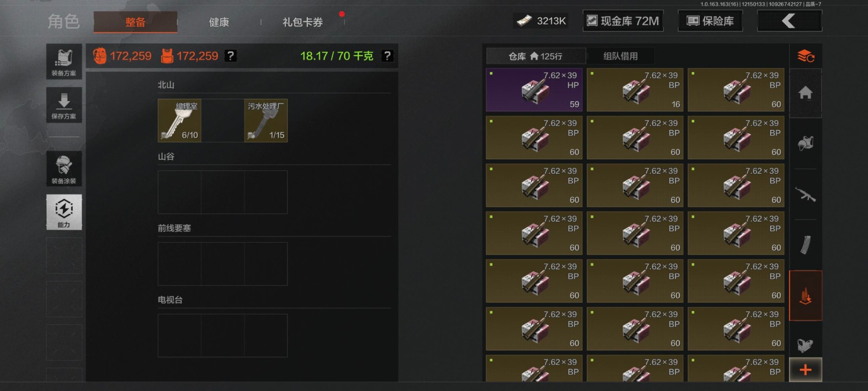Select the purple 7.62×39 HP ammo stack

534,90
